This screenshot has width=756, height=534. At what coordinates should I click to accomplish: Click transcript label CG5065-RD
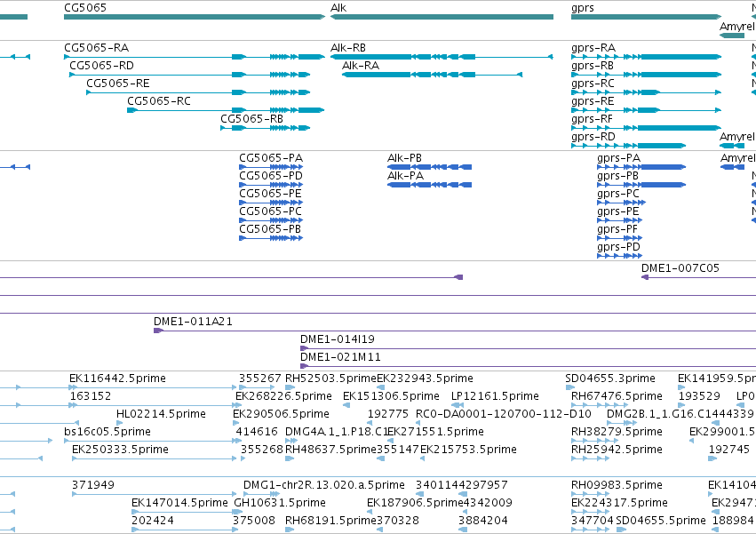click(x=102, y=66)
